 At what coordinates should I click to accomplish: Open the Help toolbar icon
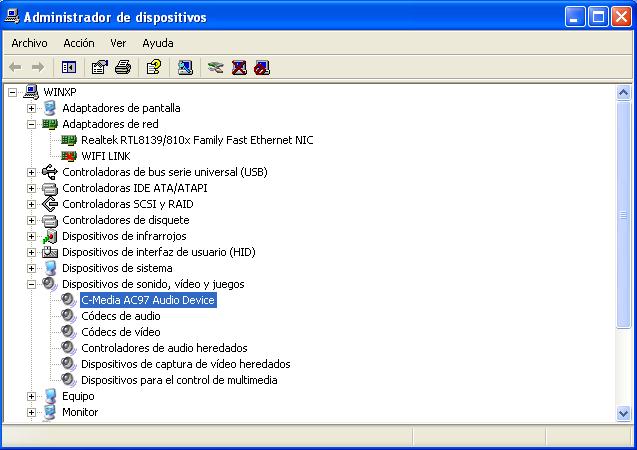tap(154, 67)
